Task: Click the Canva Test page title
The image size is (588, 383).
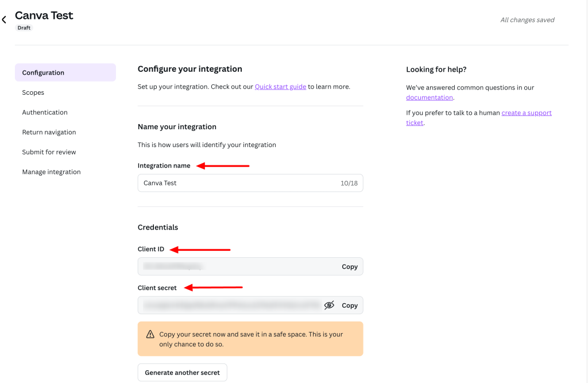Action: point(44,16)
